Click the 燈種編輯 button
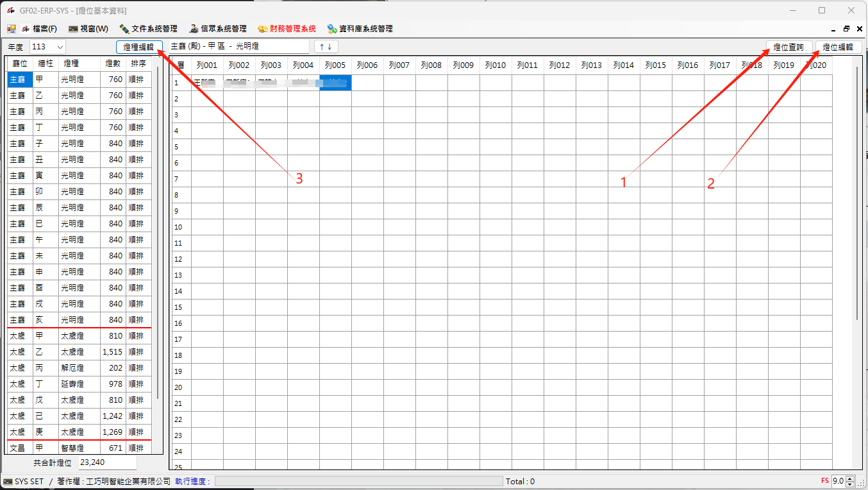This screenshot has height=490, width=868. (x=139, y=47)
